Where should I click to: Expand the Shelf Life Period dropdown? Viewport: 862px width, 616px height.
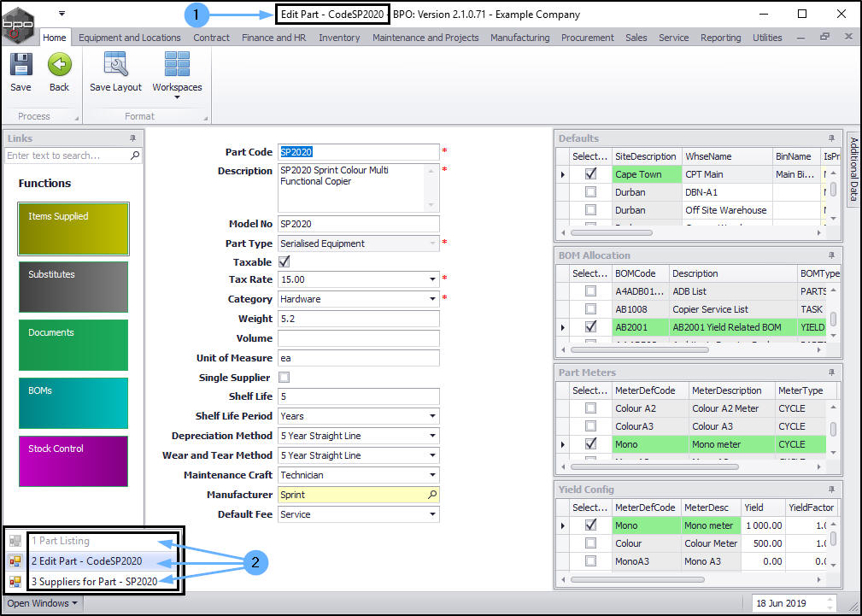tap(432, 416)
